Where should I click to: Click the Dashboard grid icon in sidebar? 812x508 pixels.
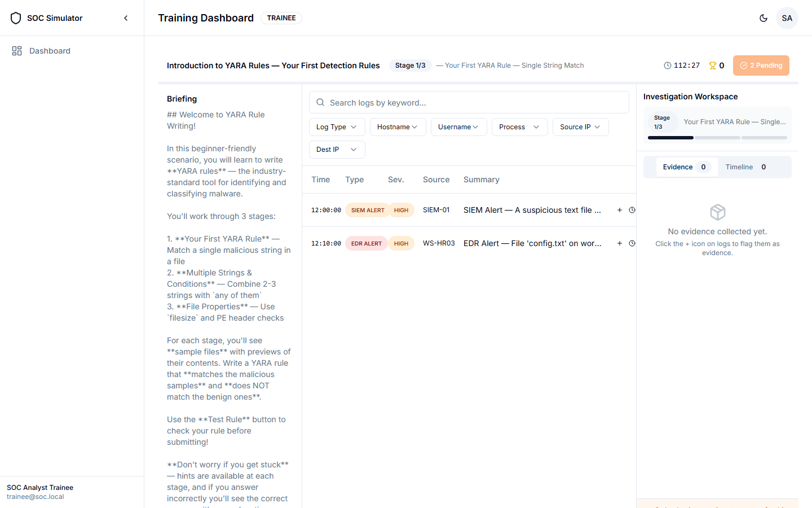(17, 51)
